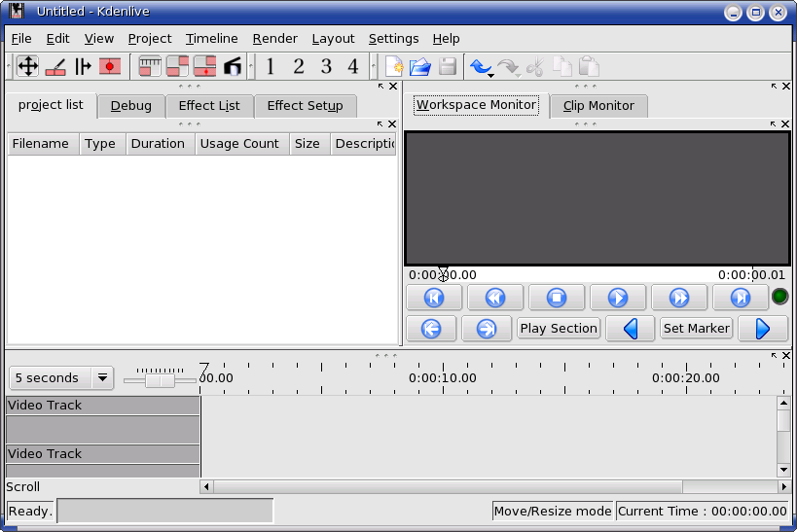This screenshot has height=532, width=797.
Task: Go to next marker triangle button
Action: click(x=763, y=329)
